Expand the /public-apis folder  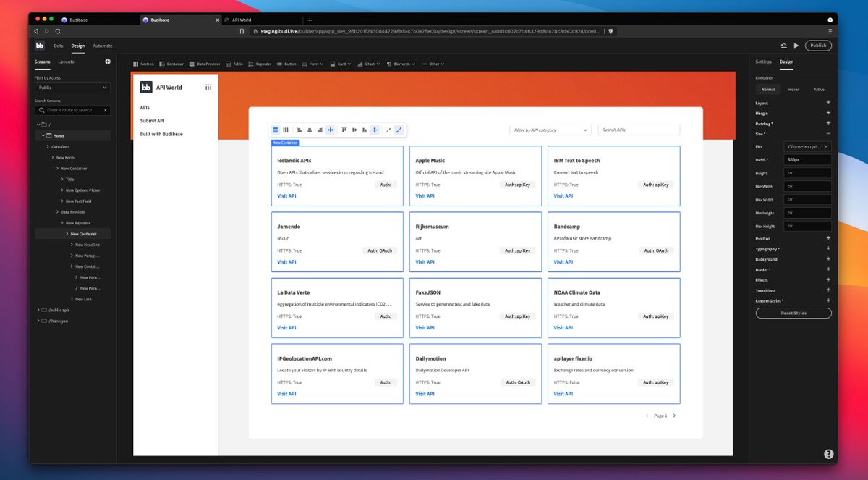[x=38, y=310]
